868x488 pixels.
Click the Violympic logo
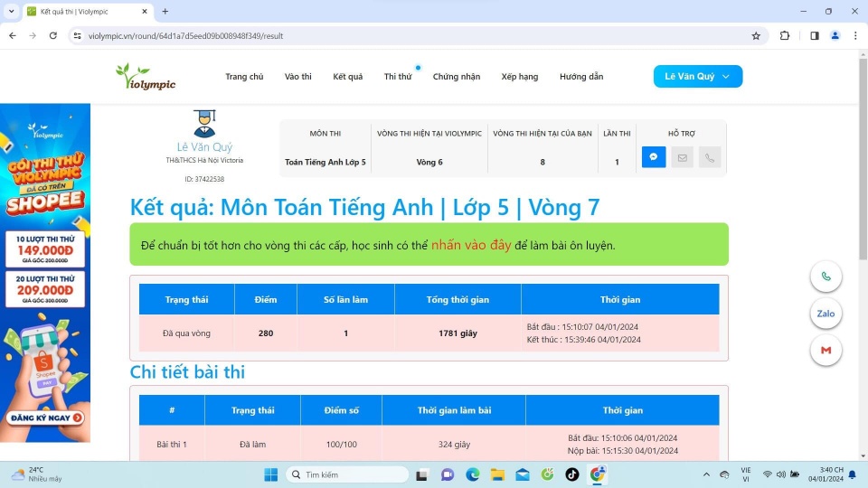tap(146, 77)
